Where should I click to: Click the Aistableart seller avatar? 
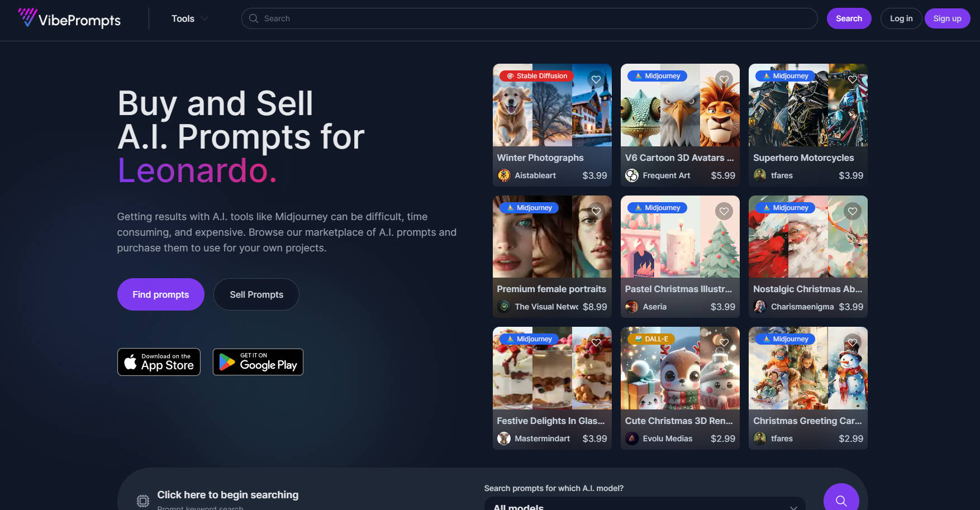coord(504,175)
